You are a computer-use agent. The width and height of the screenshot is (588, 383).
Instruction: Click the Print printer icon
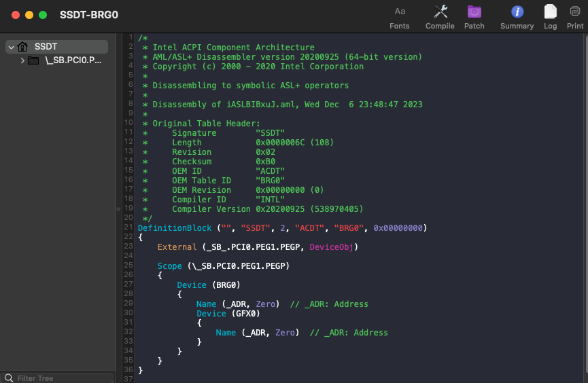575,12
